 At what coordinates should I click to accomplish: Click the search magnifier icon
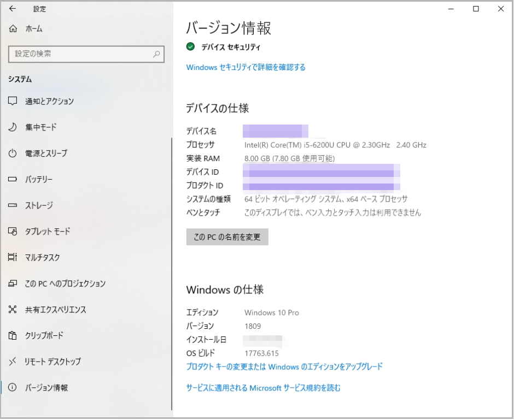point(157,54)
